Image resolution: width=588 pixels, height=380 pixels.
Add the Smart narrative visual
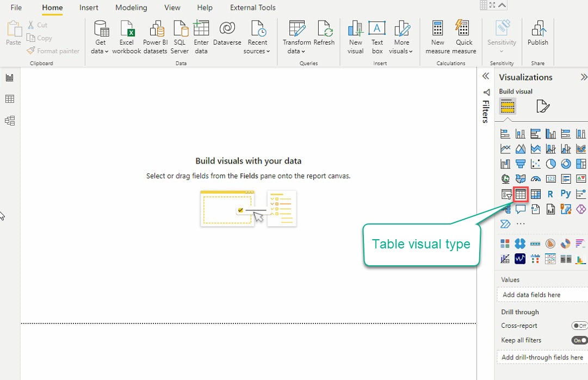pyautogui.click(x=535, y=209)
